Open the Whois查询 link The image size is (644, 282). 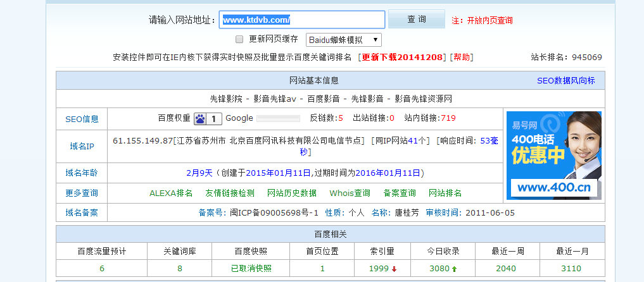350,193
